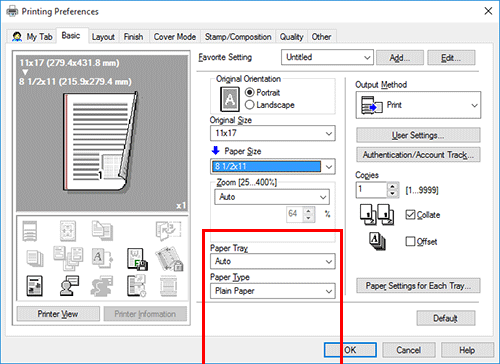Open the Favorite Setting dropdown showing Untitled
The image size is (500, 364).
point(327,57)
